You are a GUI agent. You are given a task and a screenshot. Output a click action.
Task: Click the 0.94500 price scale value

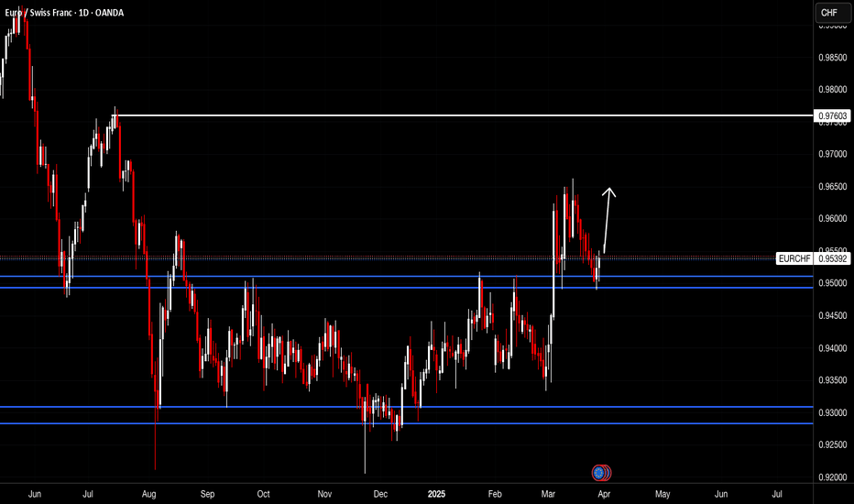(833, 315)
